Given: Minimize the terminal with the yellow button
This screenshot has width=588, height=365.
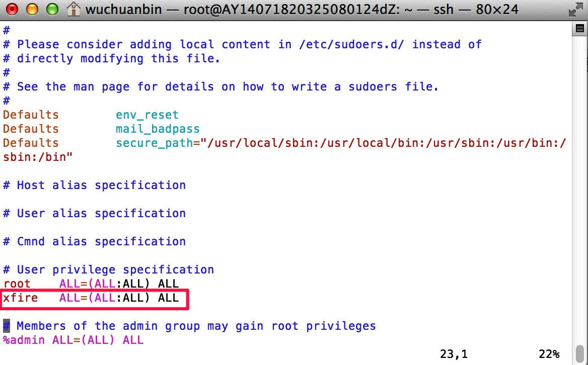Looking at the screenshot, I should 32,9.
